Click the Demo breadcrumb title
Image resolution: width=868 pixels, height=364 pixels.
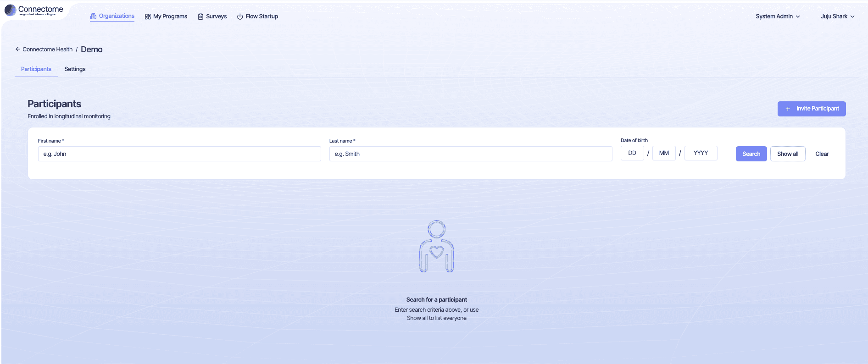(92, 50)
